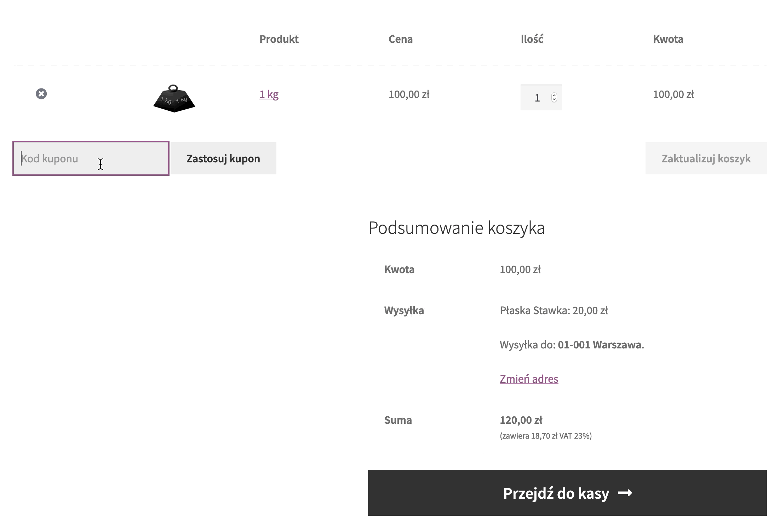This screenshot has height=532, width=780.
Task: Remove the 1 kg item with the X icon
Action: [41, 94]
